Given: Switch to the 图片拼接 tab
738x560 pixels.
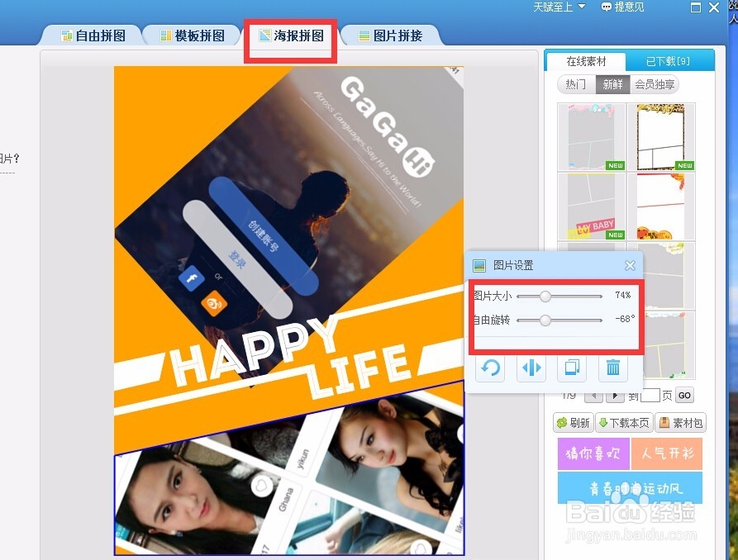Looking at the screenshot, I should tap(385, 36).
